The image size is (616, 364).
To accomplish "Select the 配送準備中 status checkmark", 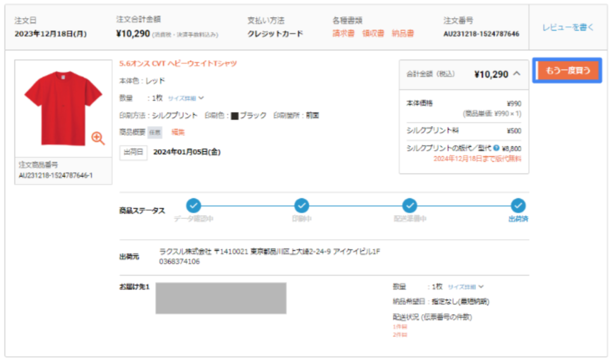I will [408, 207].
